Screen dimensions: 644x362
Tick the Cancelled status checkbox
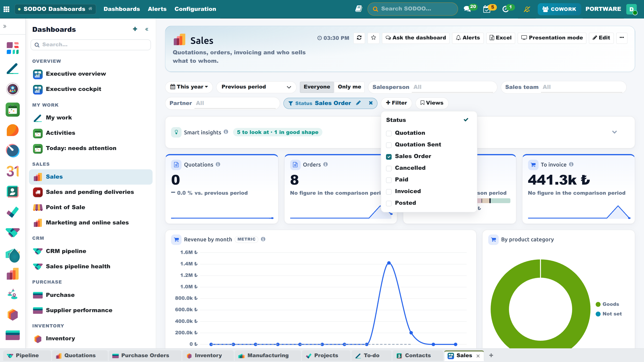[x=389, y=168]
